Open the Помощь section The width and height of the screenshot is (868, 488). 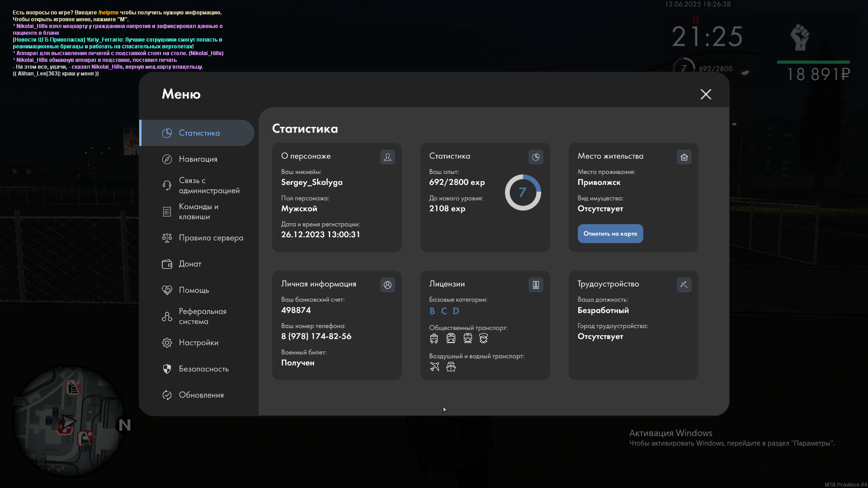pyautogui.click(x=197, y=290)
